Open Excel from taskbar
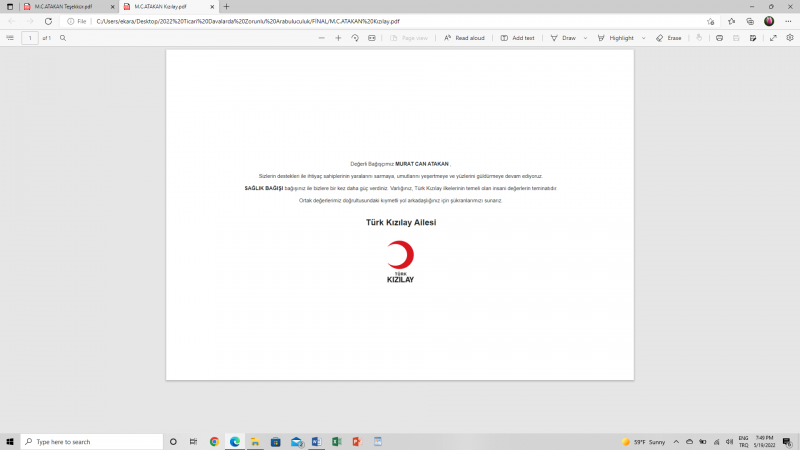800x450 pixels. click(337, 442)
